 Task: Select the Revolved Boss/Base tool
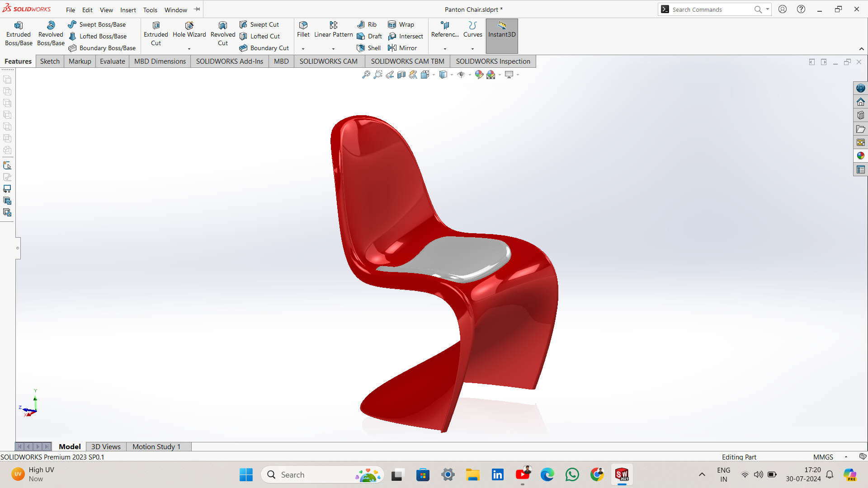tap(51, 33)
